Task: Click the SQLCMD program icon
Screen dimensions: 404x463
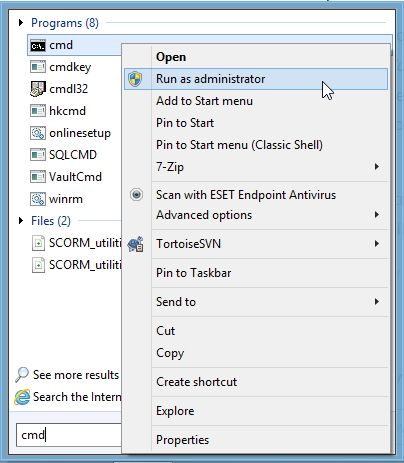Action: point(38,155)
